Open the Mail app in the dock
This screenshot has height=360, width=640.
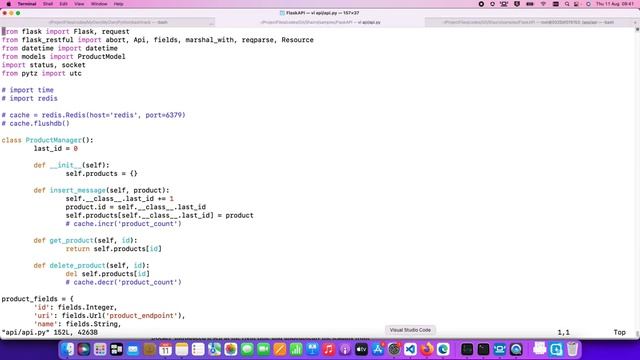tap(133, 349)
